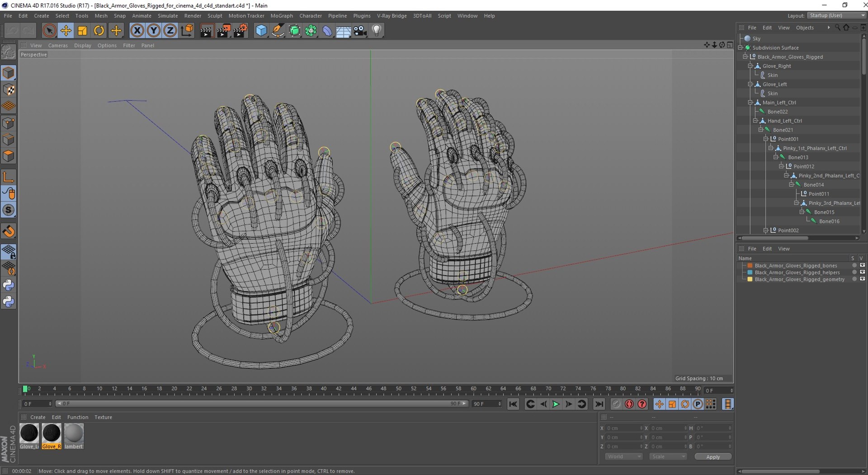The width and height of the screenshot is (868, 475).
Task: Add a Cube primitive object
Action: 261,31
